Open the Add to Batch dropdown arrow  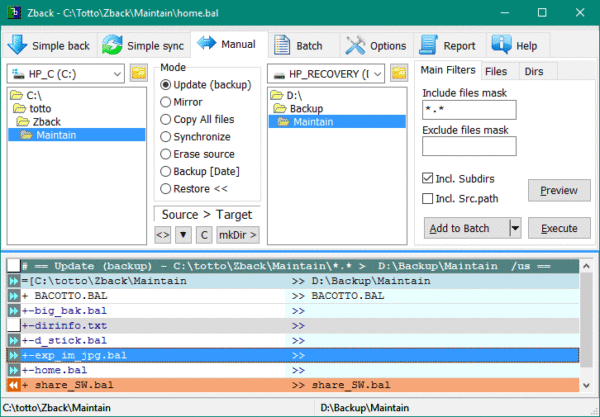coord(515,228)
